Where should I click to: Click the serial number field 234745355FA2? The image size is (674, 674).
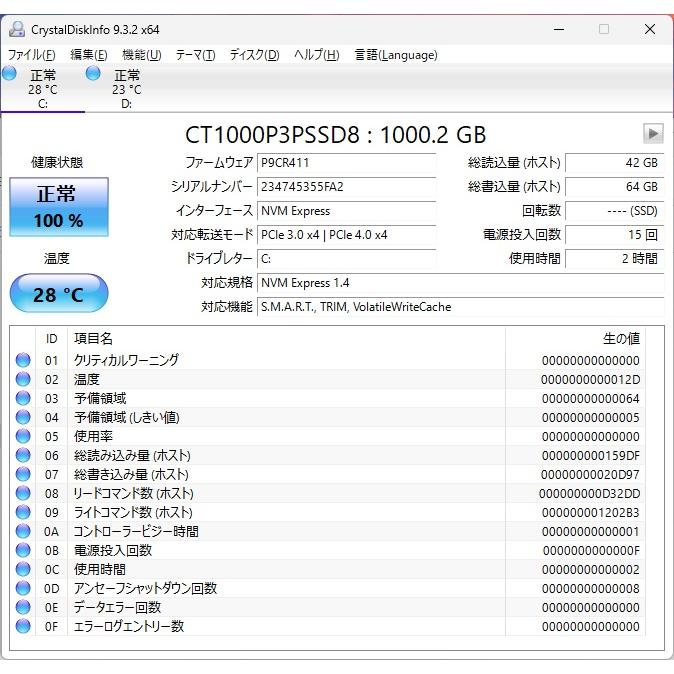click(346, 187)
